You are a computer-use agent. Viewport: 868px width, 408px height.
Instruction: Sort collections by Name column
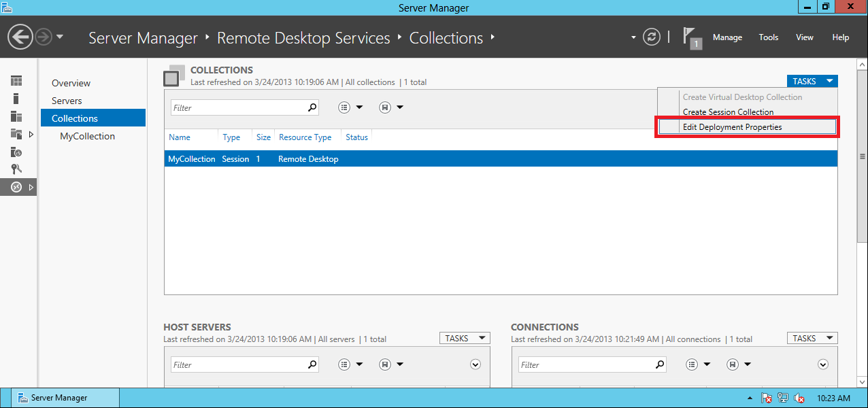180,137
